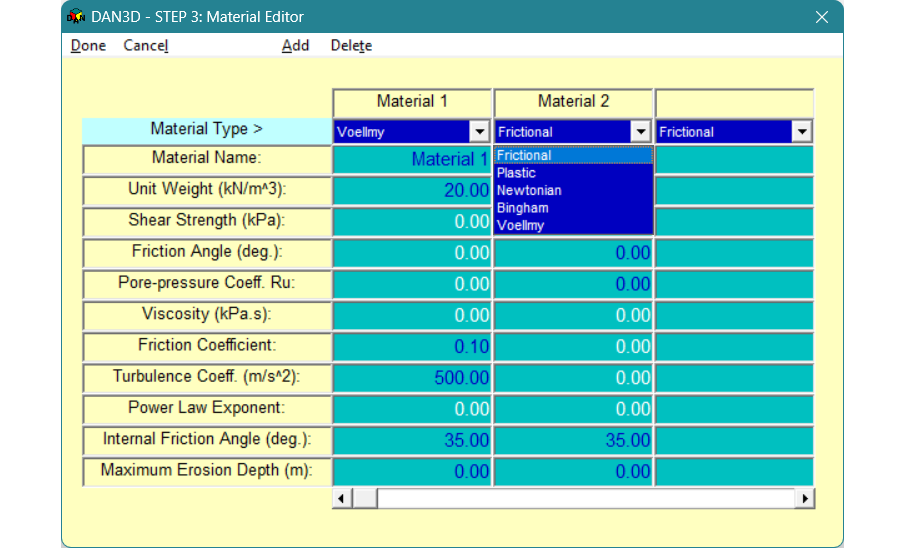Image resolution: width=905 pixels, height=548 pixels.
Task: Click the Maximum Erosion Depth (m) label
Action: click(207, 471)
